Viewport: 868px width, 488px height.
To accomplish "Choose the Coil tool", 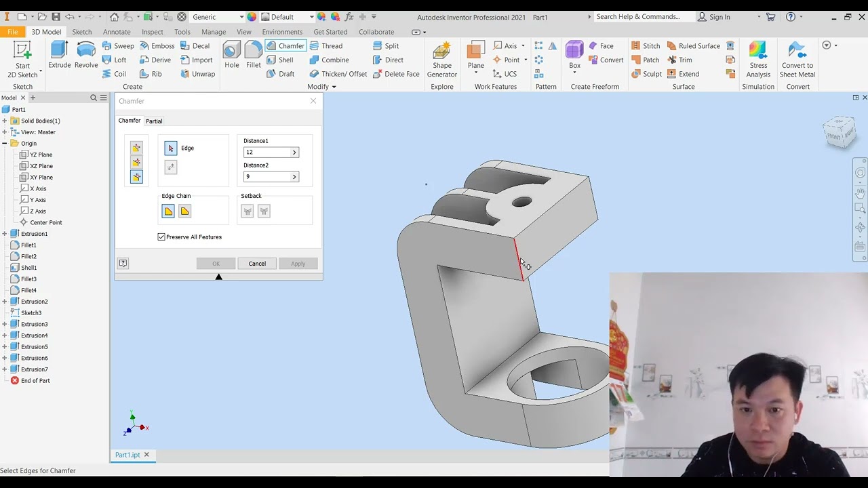I will [x=114, y=74].
